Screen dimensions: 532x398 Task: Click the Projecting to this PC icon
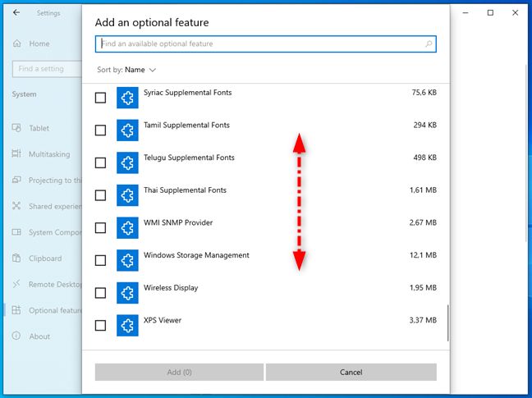pos(16,180)
